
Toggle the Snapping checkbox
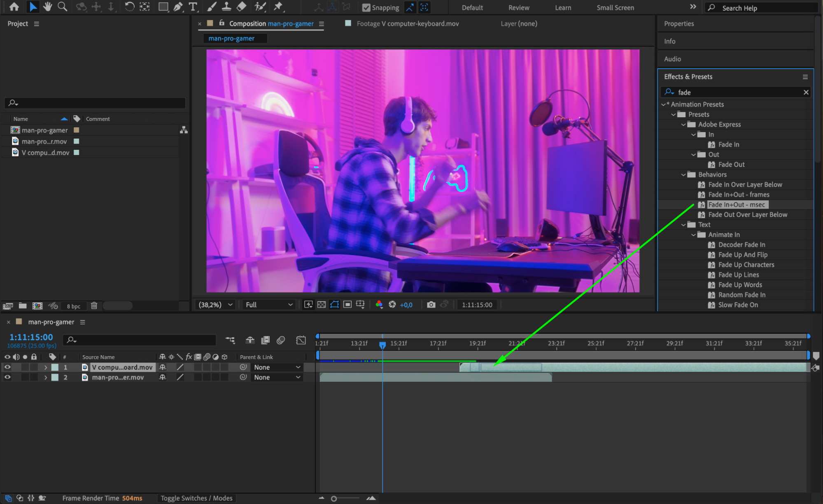tap(366, 7)
